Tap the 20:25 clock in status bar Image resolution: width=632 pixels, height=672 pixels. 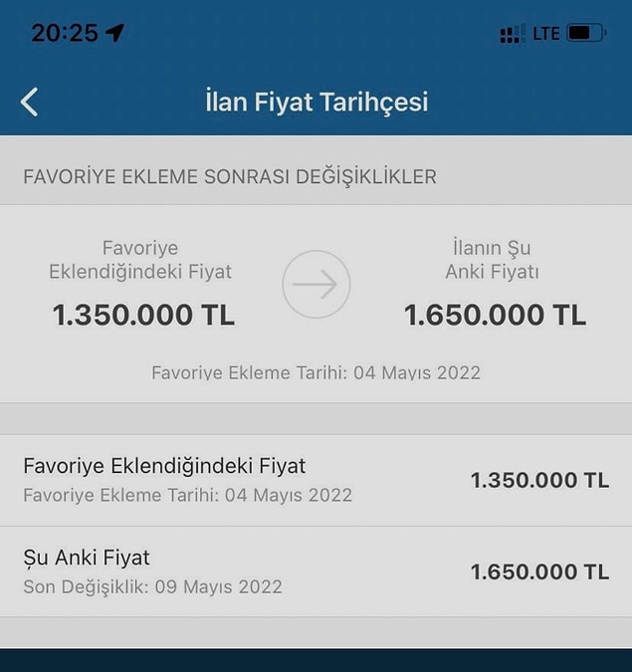point(65,33)
